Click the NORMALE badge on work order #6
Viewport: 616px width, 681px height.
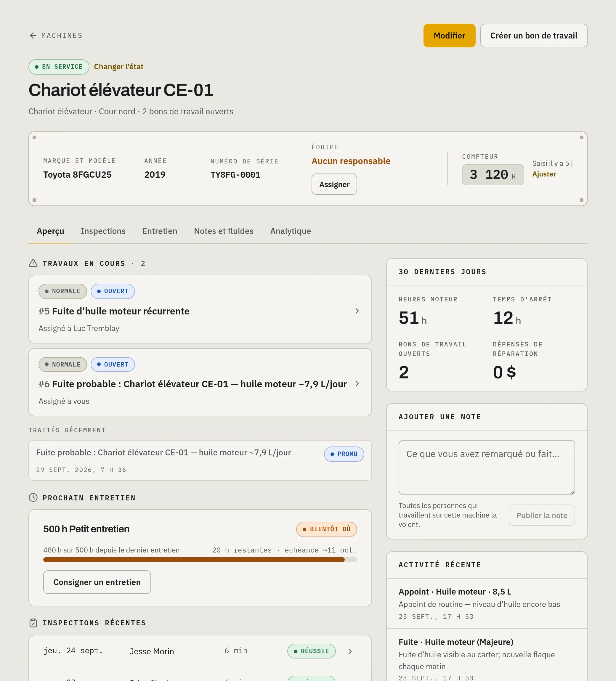[x=62, y=364]
